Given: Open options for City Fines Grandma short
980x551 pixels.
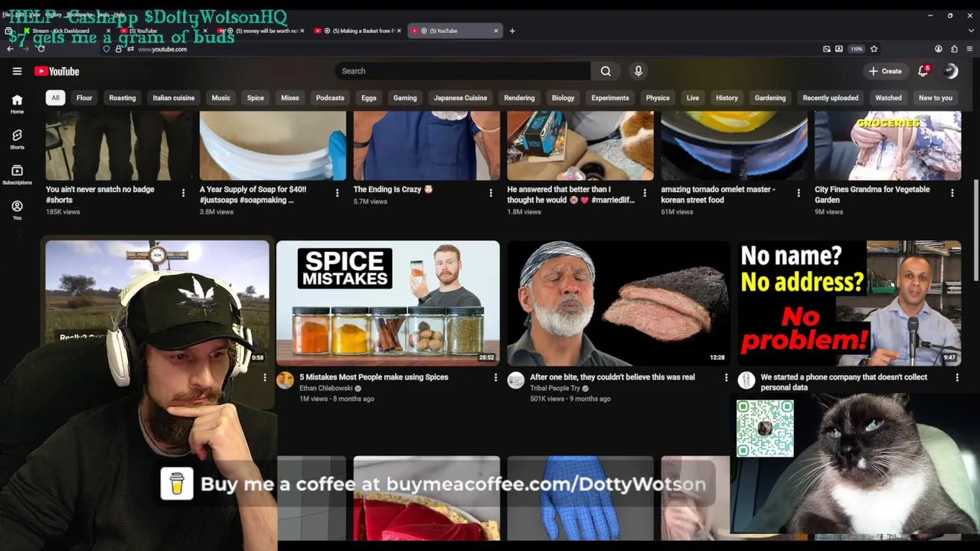Looking at the screenshot, I should click(x=952, y=193).
